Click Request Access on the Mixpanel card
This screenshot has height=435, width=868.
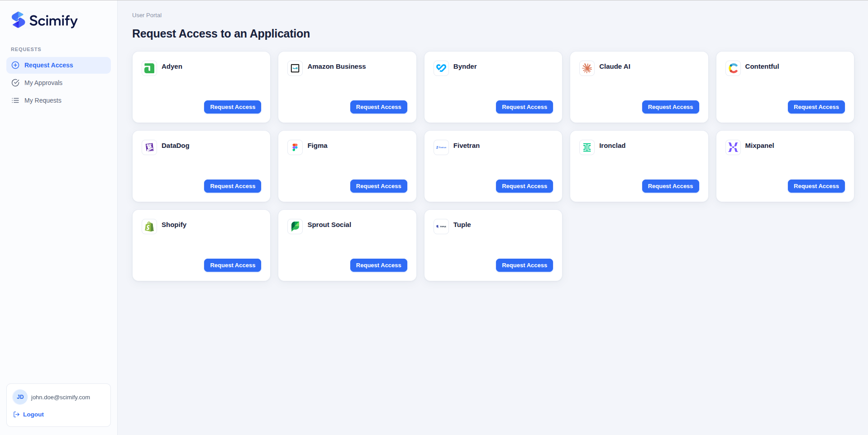816,186
